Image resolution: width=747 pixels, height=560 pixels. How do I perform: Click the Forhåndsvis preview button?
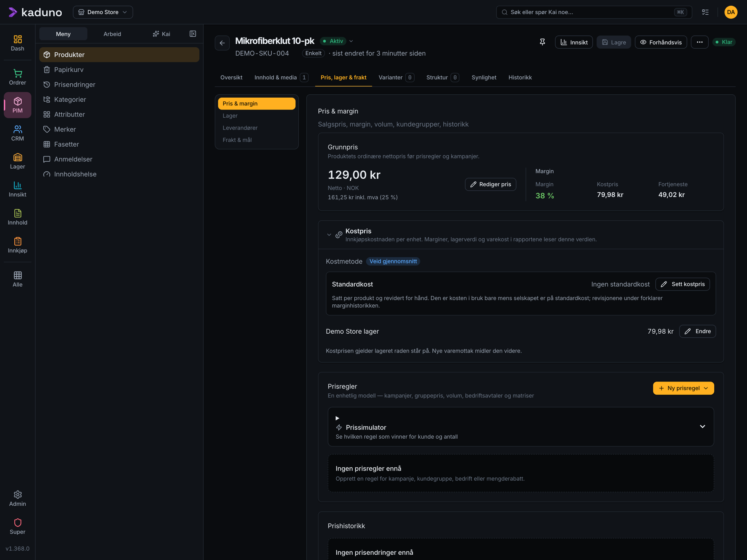[x=661, y=42]
